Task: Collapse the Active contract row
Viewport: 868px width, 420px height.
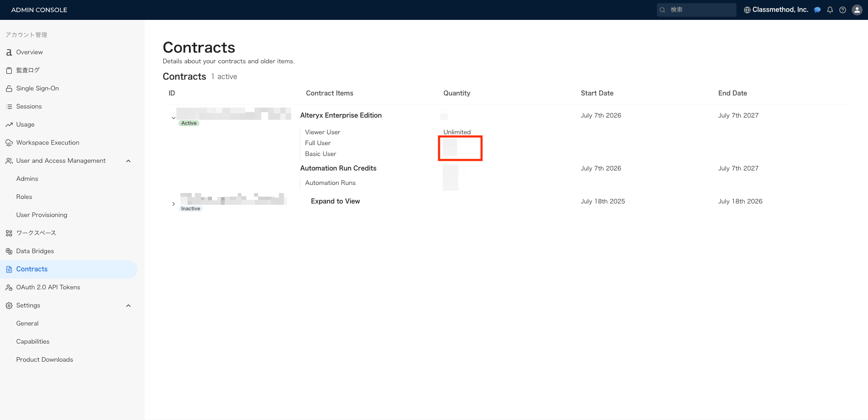Action: [174, 118]
